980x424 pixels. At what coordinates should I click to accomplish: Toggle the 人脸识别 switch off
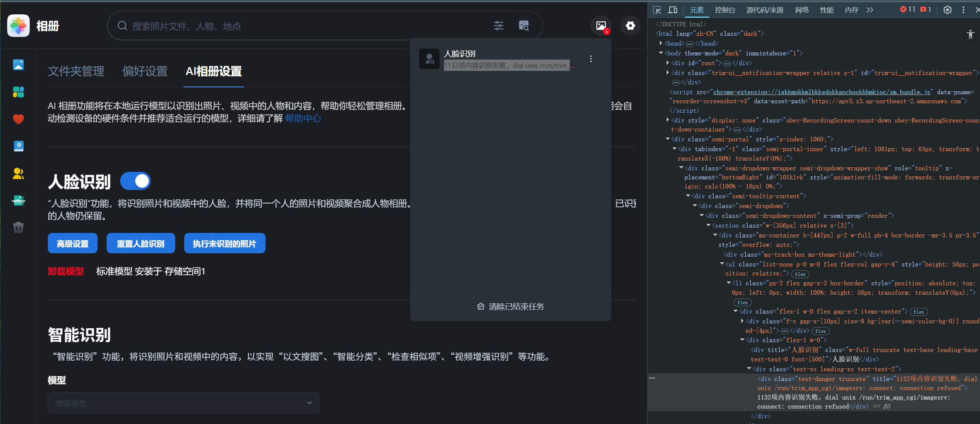pos(135,181)
